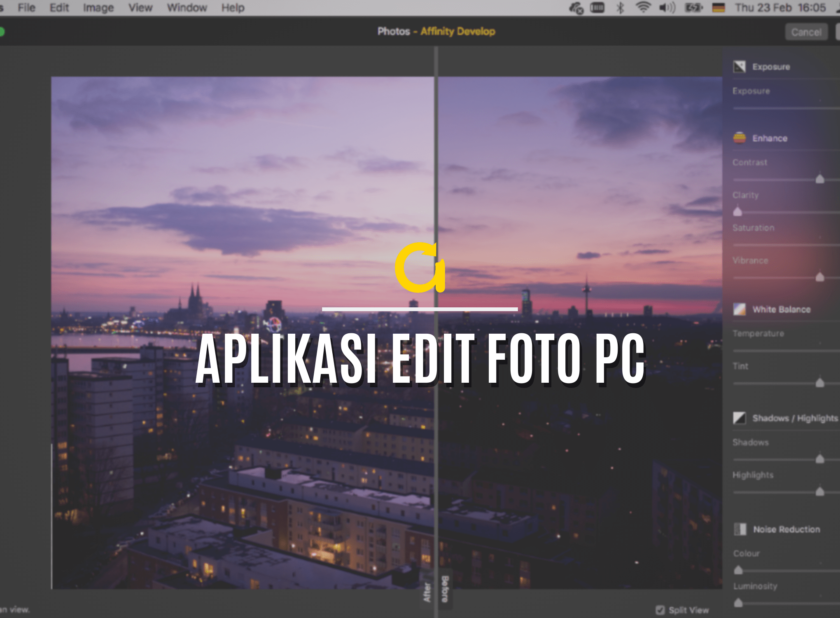Image resolution: width=840 pixels, height=618 pixels.
Task: Enable the White Balance adjustment
Action: click(x=739, y=309)
